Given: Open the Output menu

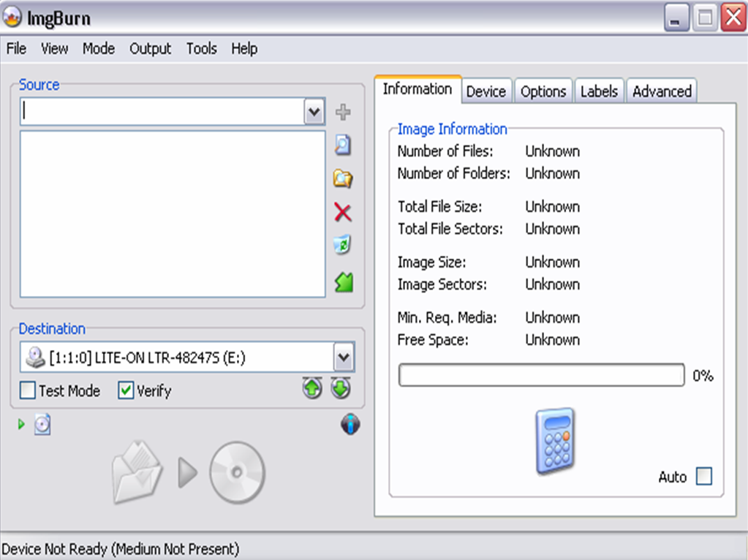Looking at the screenshot, I should click(x=151, y=49).
